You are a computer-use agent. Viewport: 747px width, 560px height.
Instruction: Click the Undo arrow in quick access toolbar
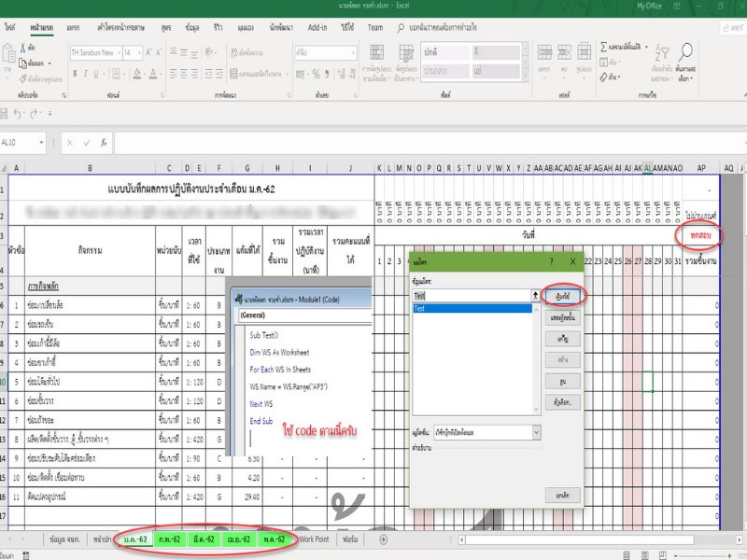[15, 113]
